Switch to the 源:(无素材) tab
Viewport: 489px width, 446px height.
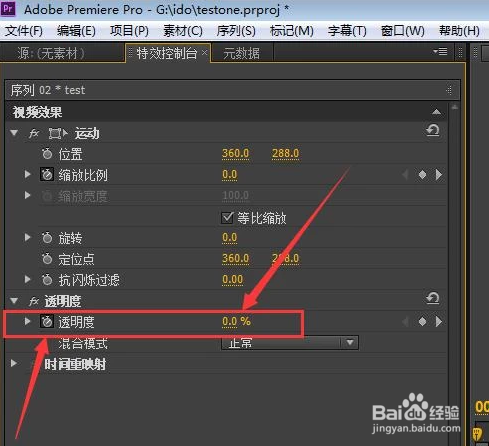[51, 53]
